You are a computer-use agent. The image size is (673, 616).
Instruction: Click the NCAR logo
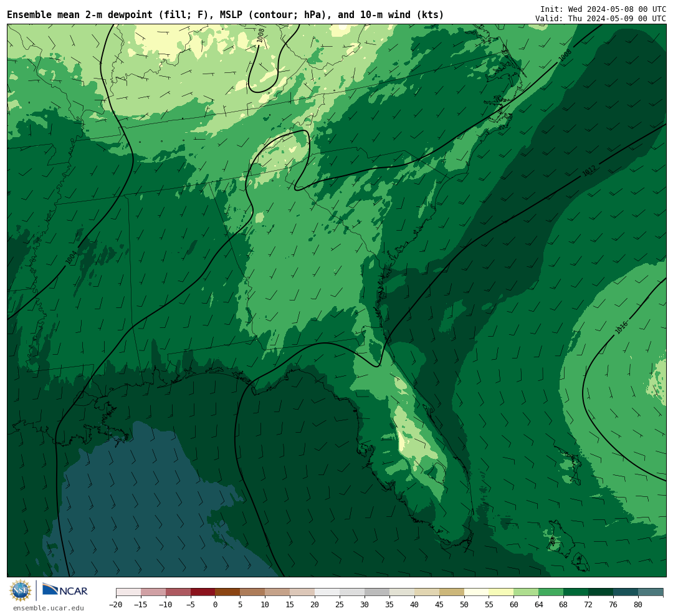[65, 590]
